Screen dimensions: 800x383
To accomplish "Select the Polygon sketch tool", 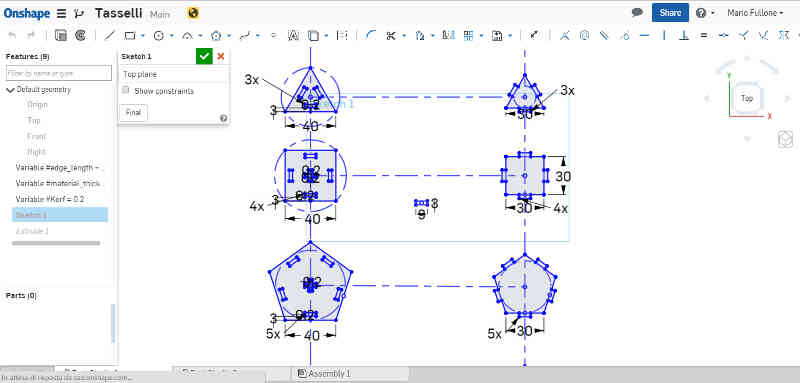I will pos(216,35).
